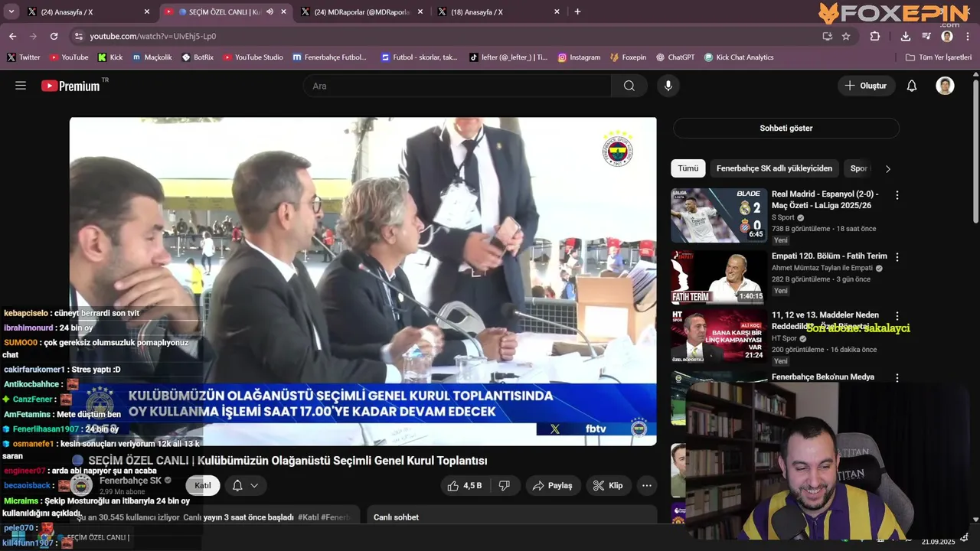Open options for 11, 12 ve 13. Maddeler video
The width and height of the screenshot is (980, 551).
click(x=897, y=316)
